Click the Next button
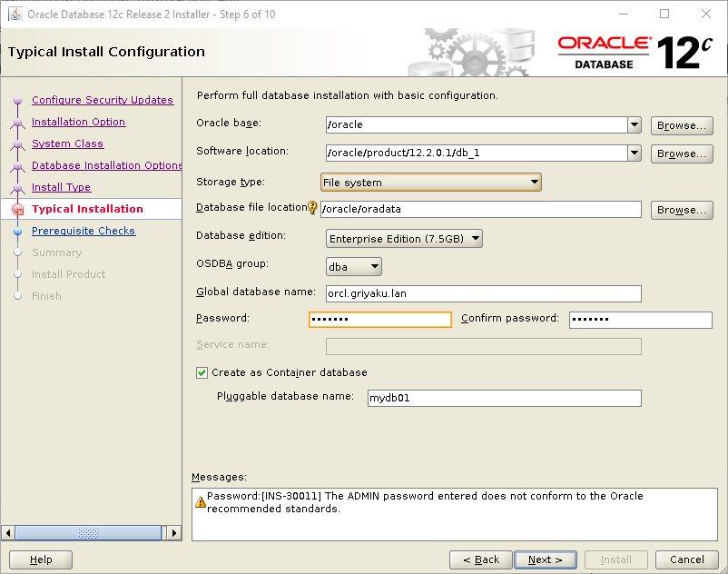The image size is (728, 574). [545, 559]
